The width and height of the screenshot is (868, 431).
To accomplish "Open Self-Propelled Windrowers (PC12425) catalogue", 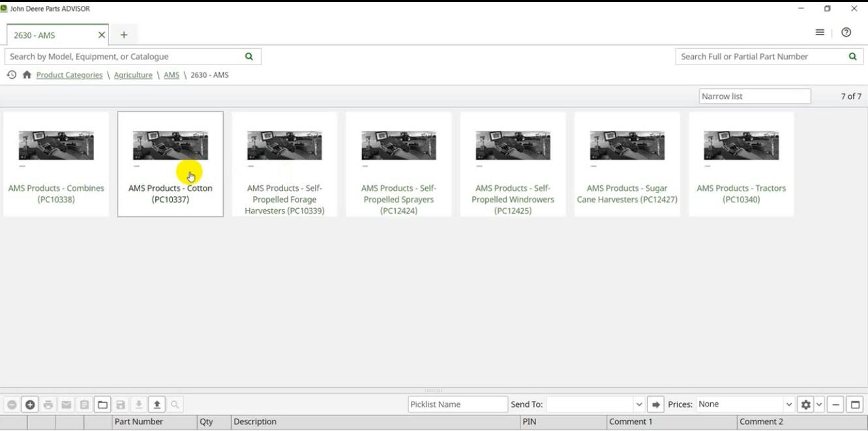I will tap(513, 164).
